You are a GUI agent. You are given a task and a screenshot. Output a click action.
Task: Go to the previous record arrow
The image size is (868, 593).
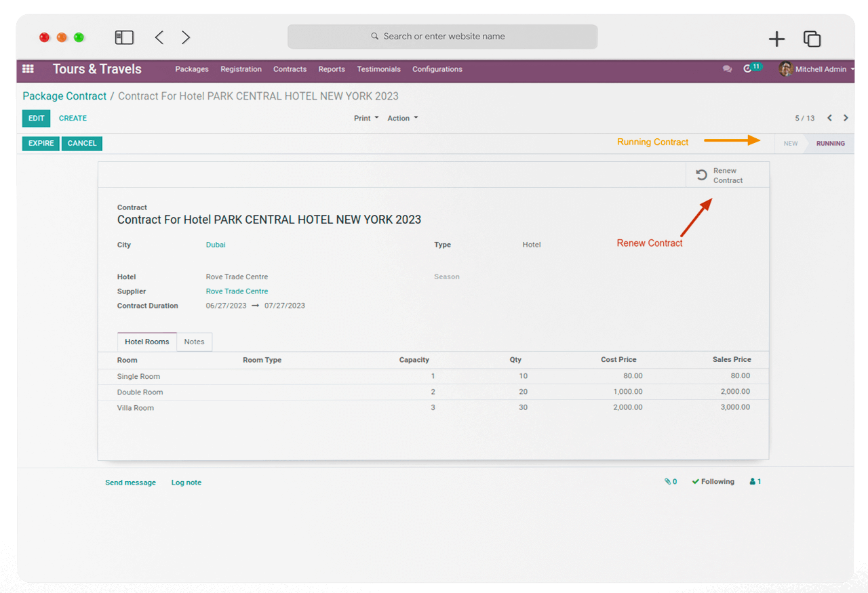click(x=829, y=118)
